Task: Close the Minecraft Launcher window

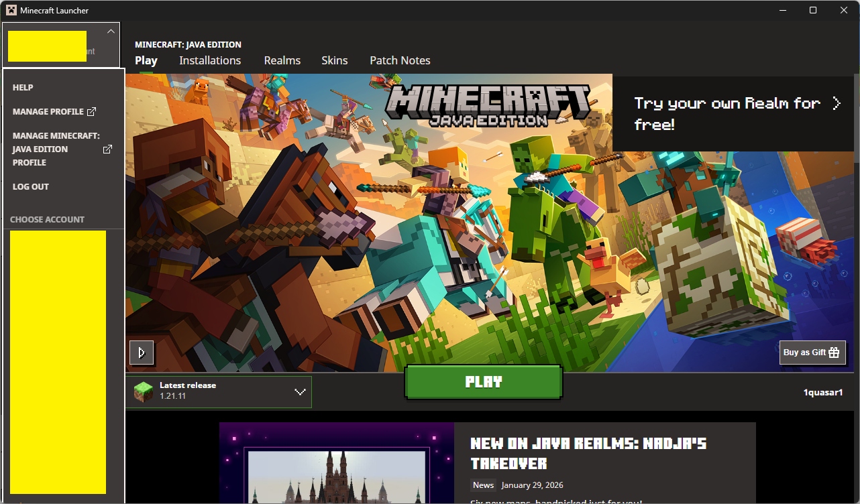Action: (844, 10)
